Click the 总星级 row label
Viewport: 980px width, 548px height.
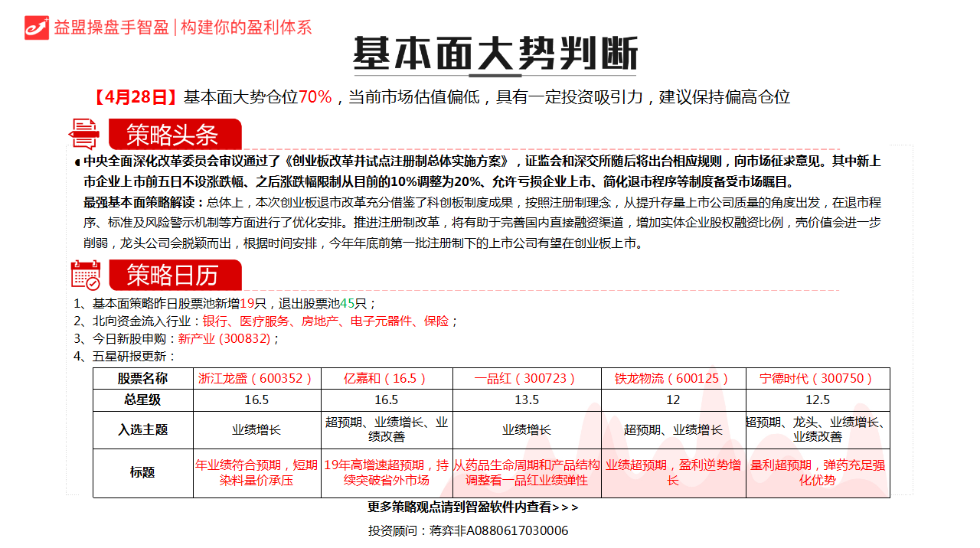pyautogui.click(x=142, y=400)
